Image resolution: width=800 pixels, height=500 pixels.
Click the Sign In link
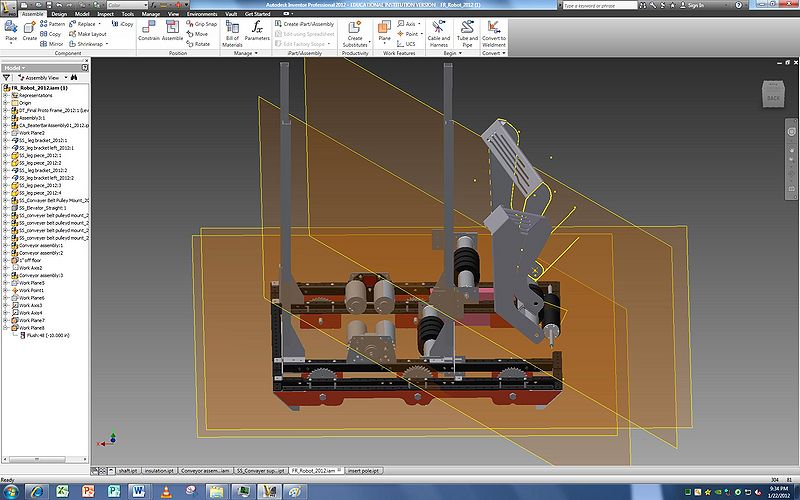click(x=696, y=5)
